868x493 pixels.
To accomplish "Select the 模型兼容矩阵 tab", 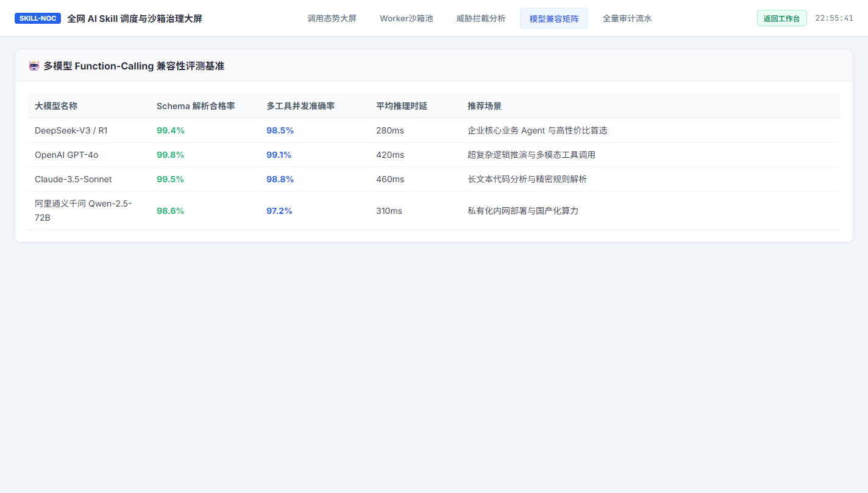I will tap(553, 18).
